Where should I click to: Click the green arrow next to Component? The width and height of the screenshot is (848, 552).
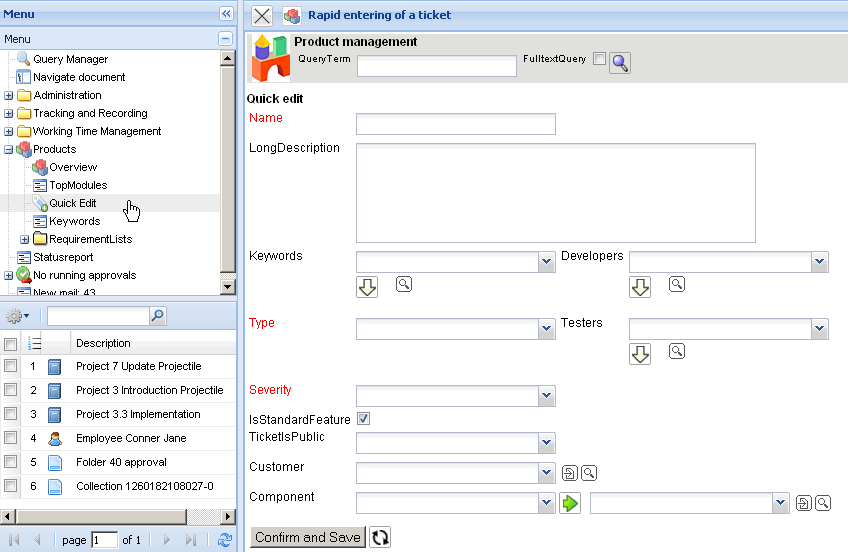pyautogui.click(x=570, y=503)
